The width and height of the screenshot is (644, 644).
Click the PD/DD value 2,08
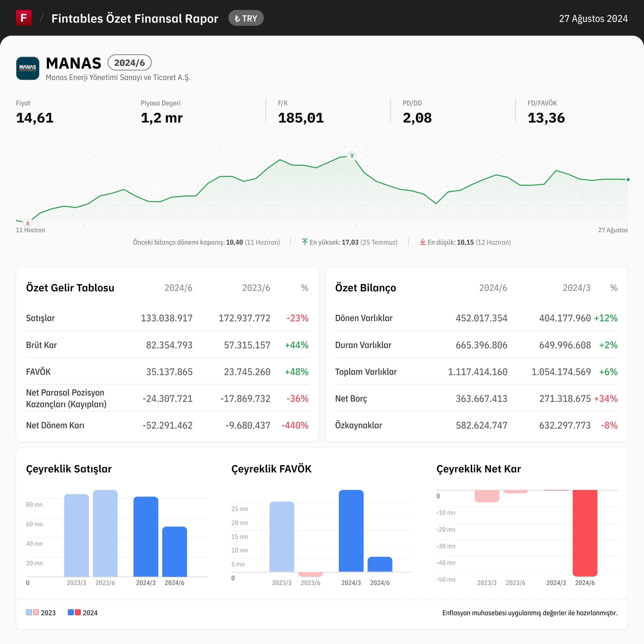coord(417,118)
